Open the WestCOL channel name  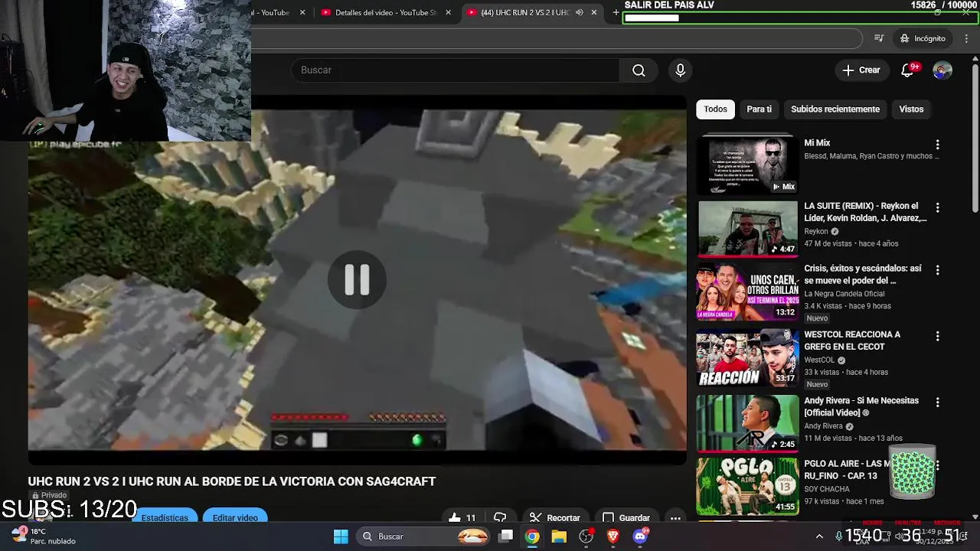tap(819, 360)
